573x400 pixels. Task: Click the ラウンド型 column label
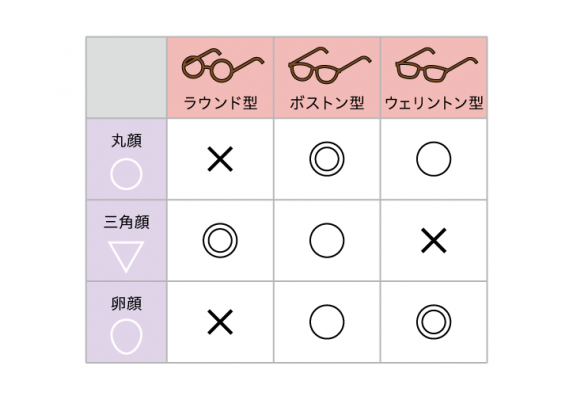(x=220, y=103)
